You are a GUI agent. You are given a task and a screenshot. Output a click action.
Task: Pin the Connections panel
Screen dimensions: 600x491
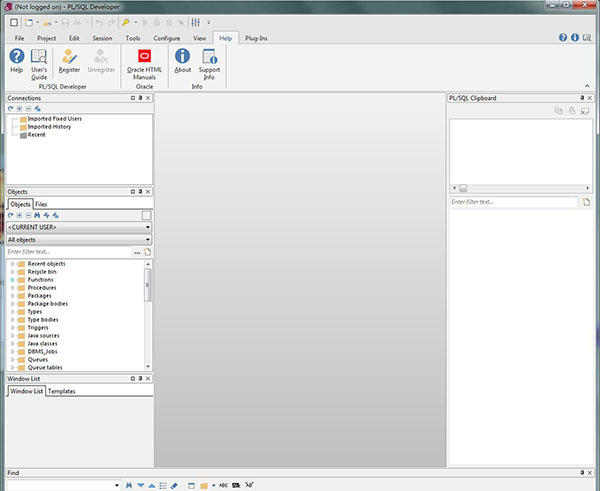(x=140, y=98)
